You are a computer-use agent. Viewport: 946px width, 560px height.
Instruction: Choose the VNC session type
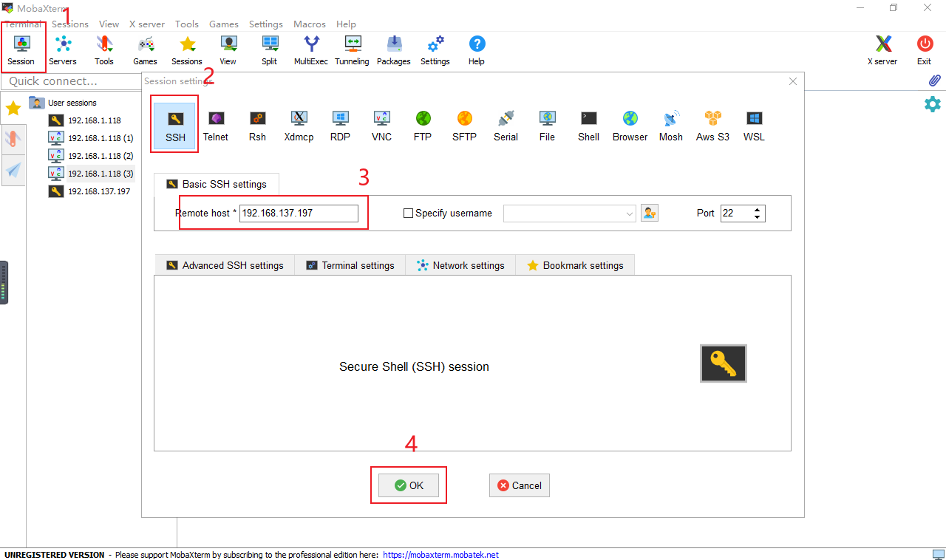tap(381, 126)
